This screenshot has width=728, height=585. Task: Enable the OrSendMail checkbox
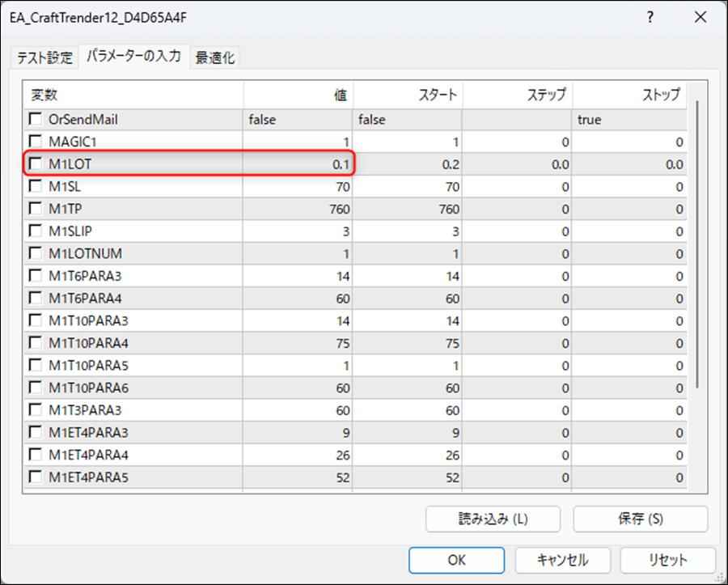click(x=36, y=120)
